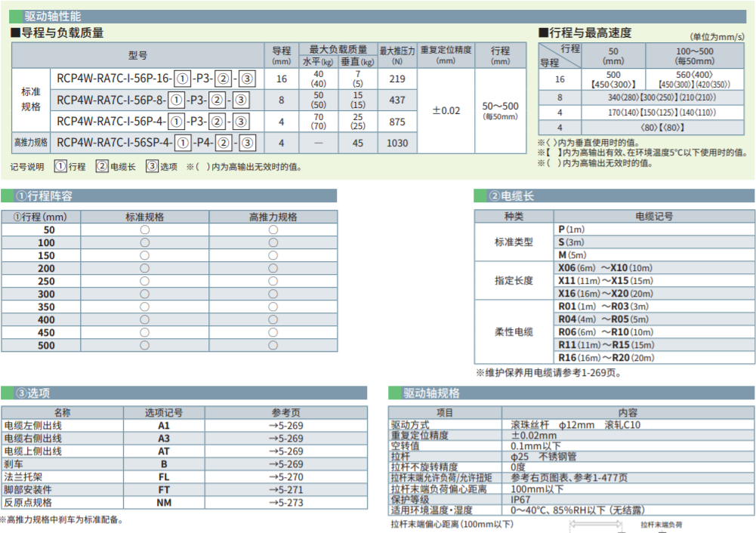The height and width of the screenshot is (533, 756).
Task: Select model RCP4W-RA7C-I-56P-8 in the table
Action: tap(153, 100)
